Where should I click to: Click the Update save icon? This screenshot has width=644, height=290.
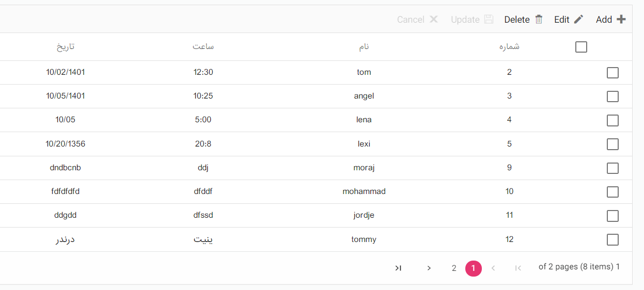(x=489, y=20)
